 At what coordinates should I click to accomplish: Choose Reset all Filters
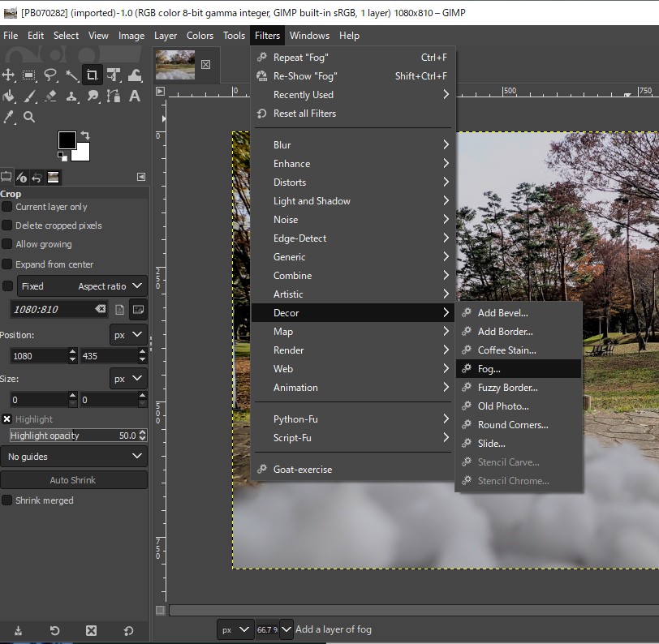pos(353,114)
